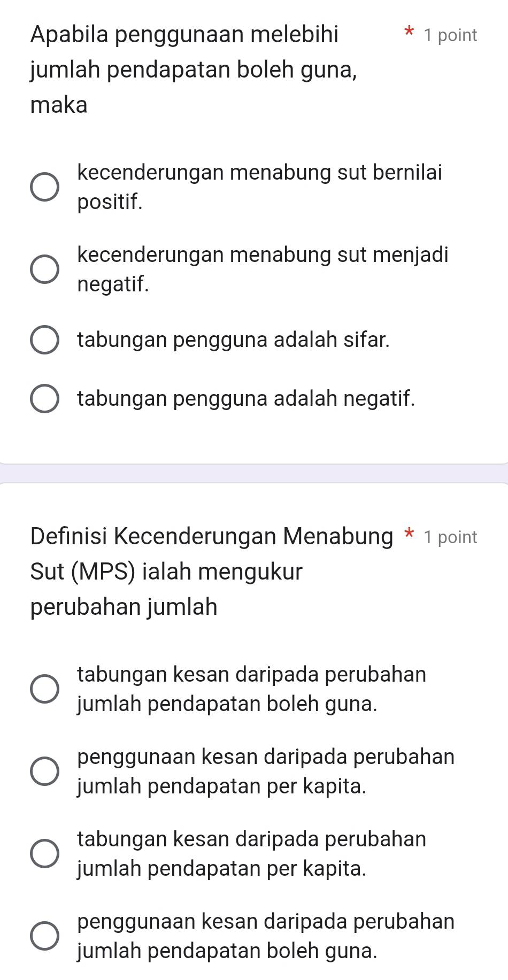Viewport: 508px width, 980px height.
Task: Click the question title 'Apabila penggunaan melebihi'
Action: pyautogui.click(x=184, y=35)
